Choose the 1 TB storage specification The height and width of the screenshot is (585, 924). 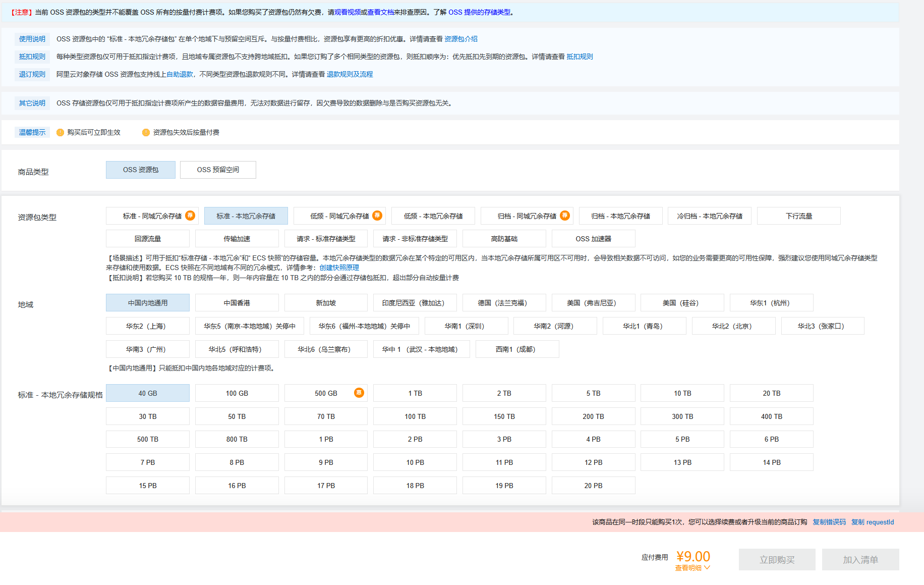(x=415, y=393)
